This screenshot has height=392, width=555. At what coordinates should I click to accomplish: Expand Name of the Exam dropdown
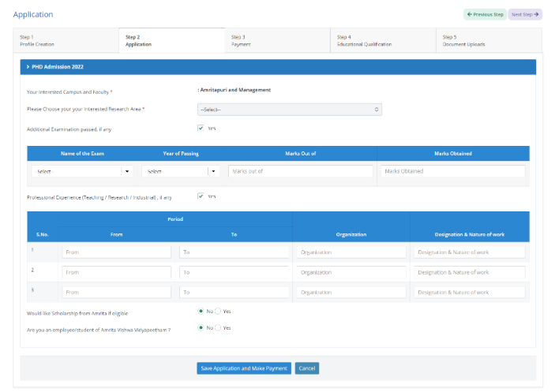[x=82, y=171]
